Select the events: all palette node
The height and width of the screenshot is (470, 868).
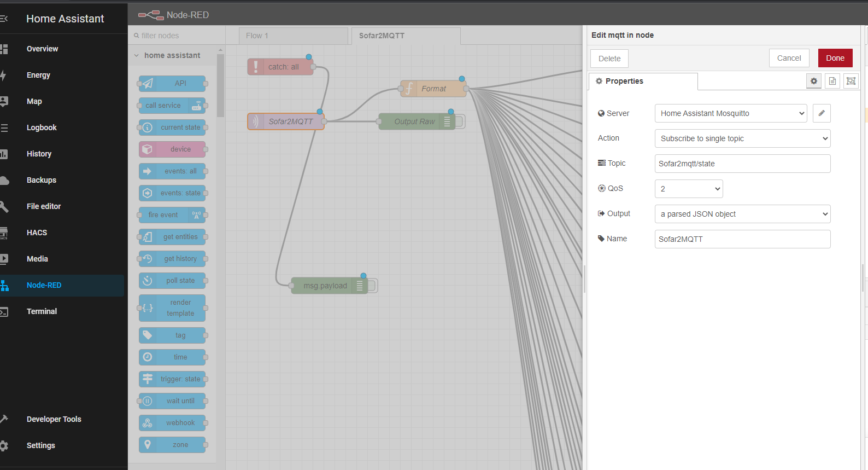tap(172, 171)
